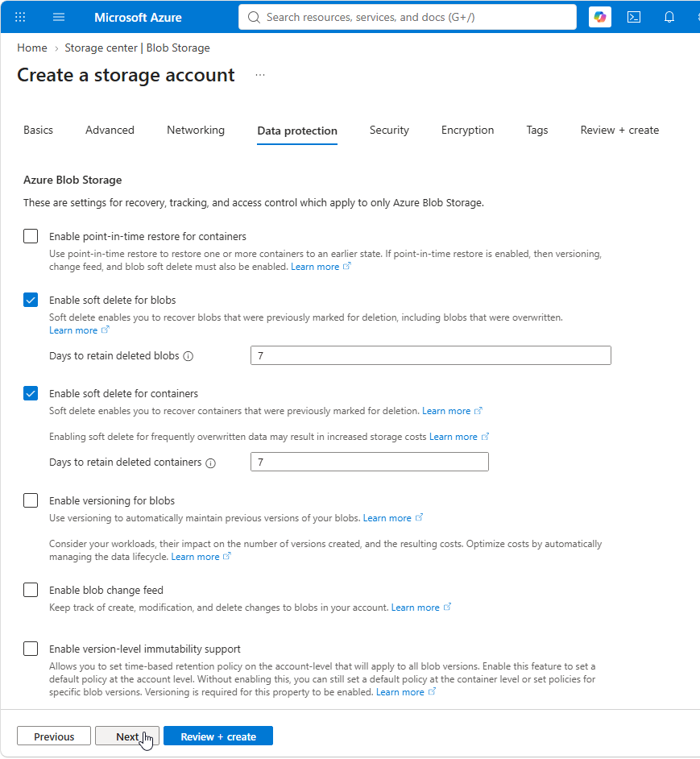Switch to the Basics tab
This screenshot has width=700, height=759.
[38, 131]
